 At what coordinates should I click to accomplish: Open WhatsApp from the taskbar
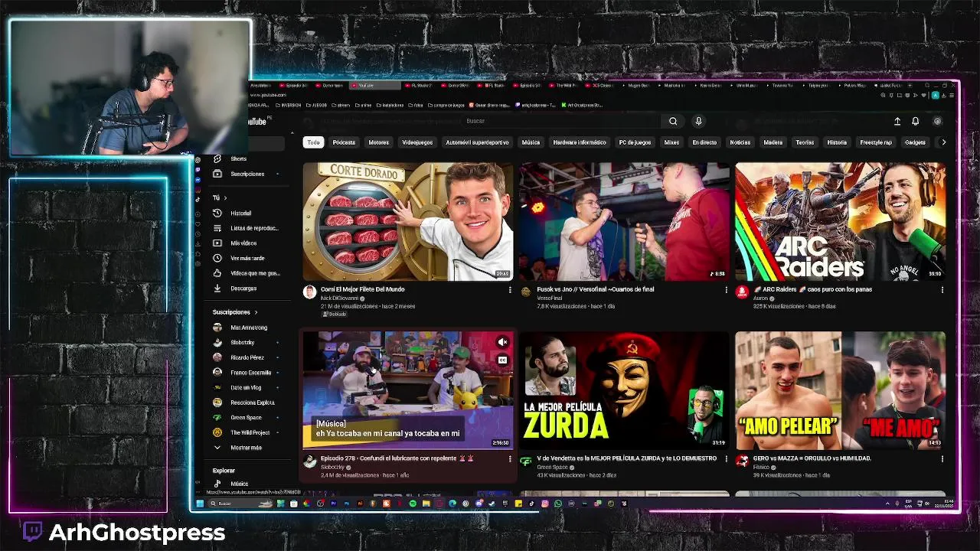[x=558, y=504]
